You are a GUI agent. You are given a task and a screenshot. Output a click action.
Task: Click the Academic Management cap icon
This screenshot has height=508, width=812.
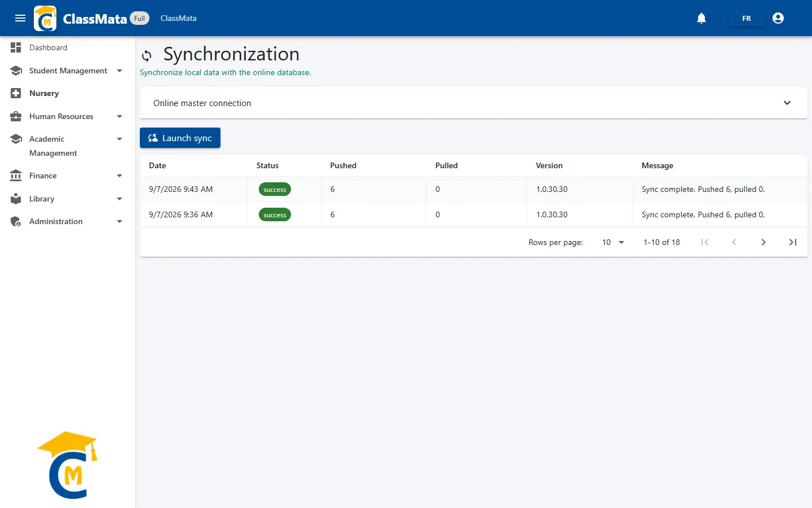pyautogui.click(x=16, y=139)
